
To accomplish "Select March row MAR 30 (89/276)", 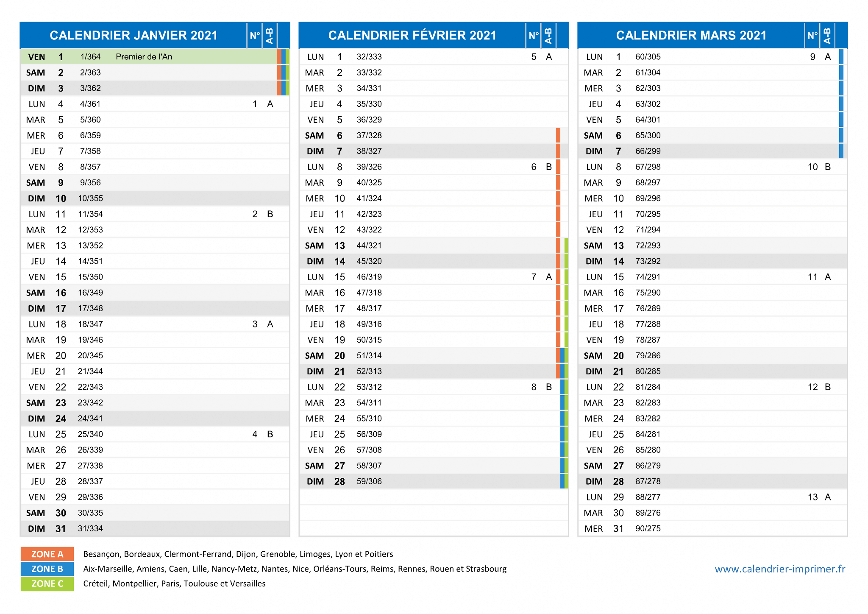I will pyautogui.click(x=713, y=513).
